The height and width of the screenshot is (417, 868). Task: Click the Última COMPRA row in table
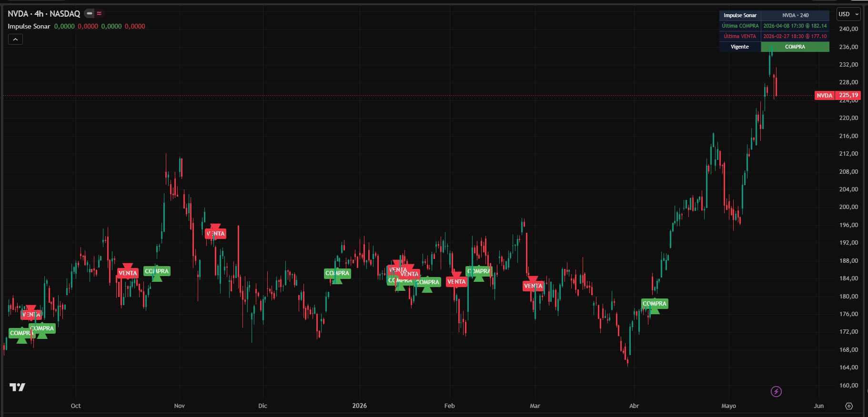[x=774, y=26]
